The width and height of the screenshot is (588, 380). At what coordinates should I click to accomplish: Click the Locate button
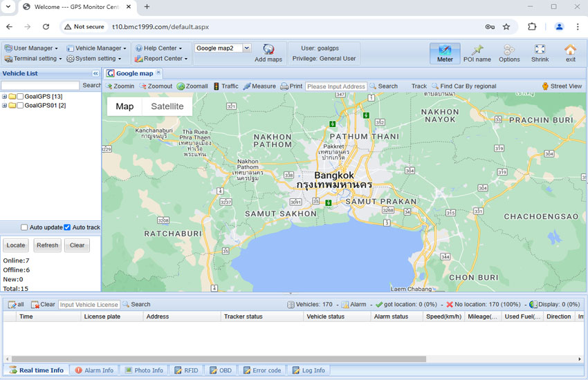coord(16,245)
